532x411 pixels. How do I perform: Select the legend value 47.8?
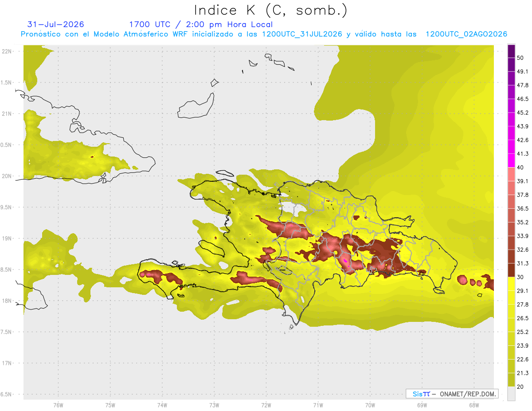523,85
